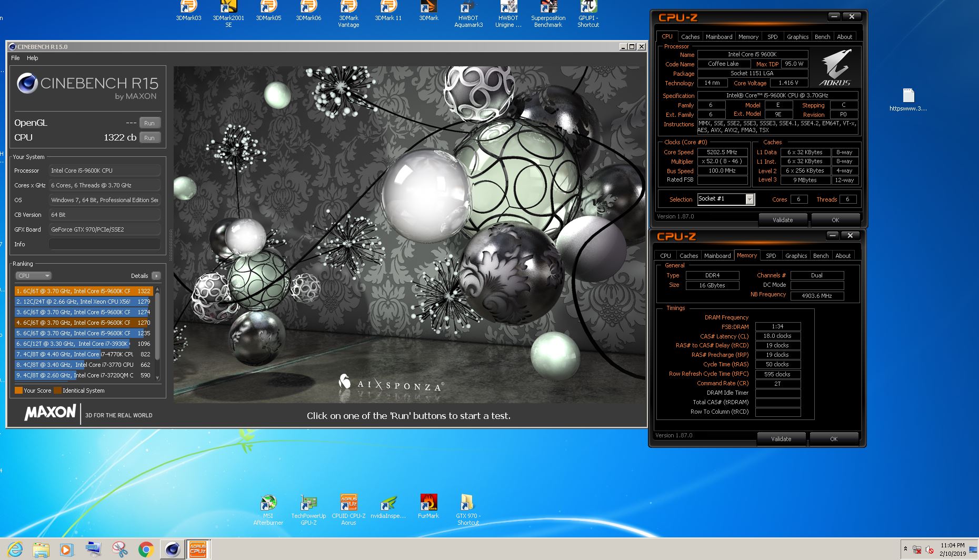Screen dimensions: 979x560
Task: Launch the nvidiaInspector desktop shortcut
Action: click(x=388, y=506)
